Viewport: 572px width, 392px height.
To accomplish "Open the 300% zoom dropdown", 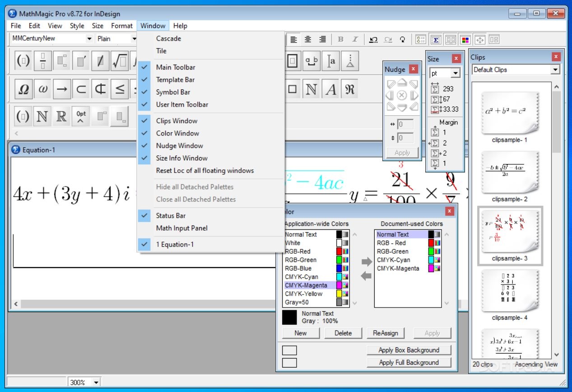I will point(96,382).
